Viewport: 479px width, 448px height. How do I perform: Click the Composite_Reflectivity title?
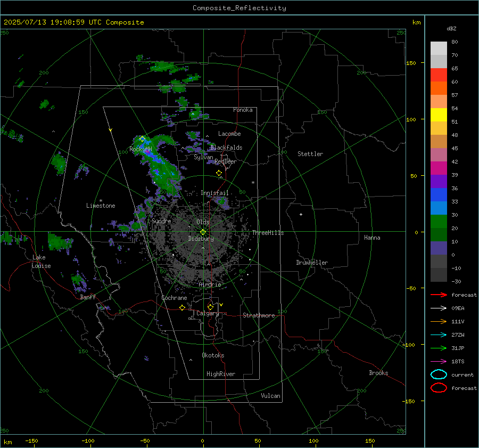(x=240, y=8)
